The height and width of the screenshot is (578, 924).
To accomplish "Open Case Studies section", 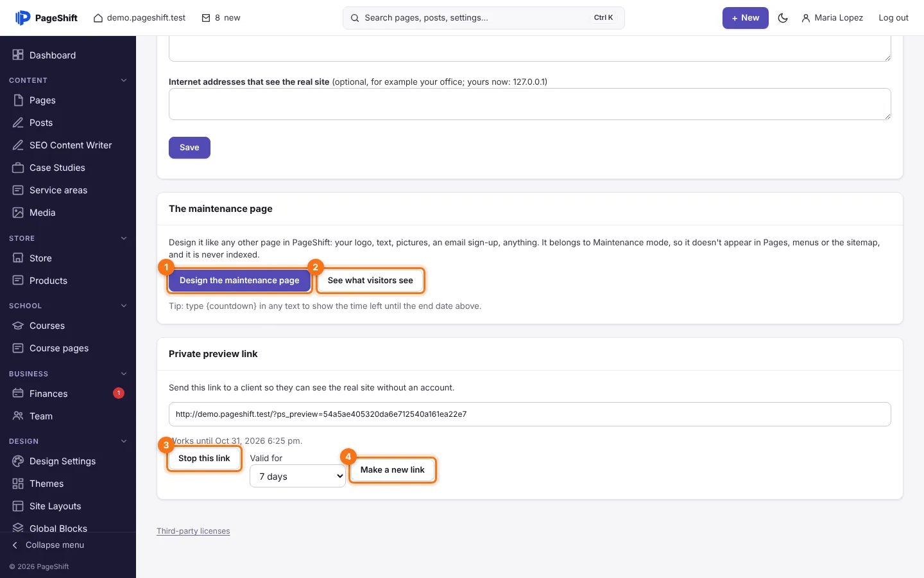I will [x=68, y=168].
